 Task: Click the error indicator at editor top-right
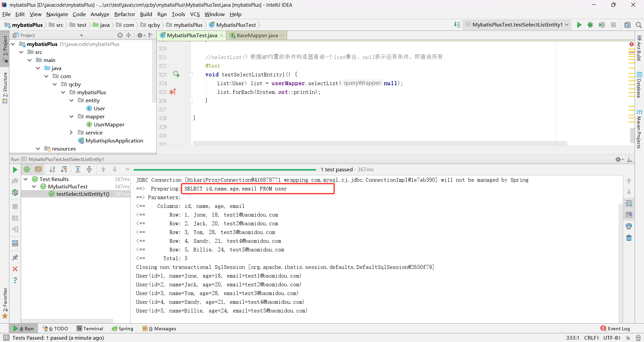coord(631,44)
